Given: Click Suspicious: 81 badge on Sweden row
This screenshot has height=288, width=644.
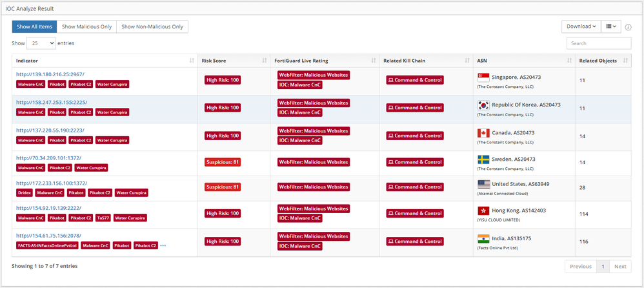Looking at the screenshot, I should [223, 162].
